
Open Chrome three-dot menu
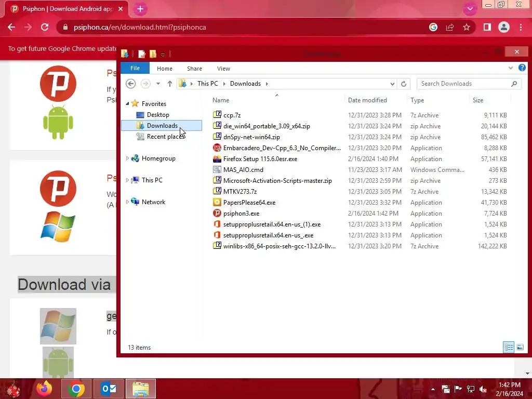(521, 27)
